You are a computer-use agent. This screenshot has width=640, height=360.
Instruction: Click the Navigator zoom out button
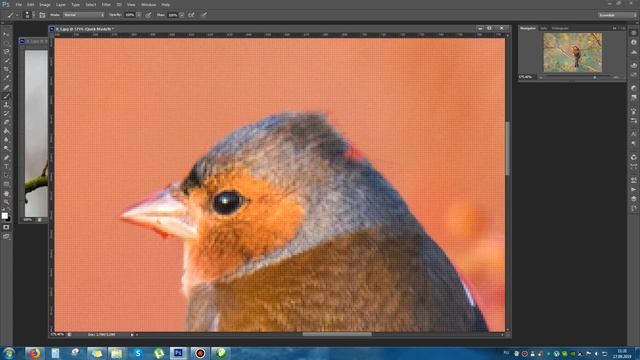tap(541, 77)
